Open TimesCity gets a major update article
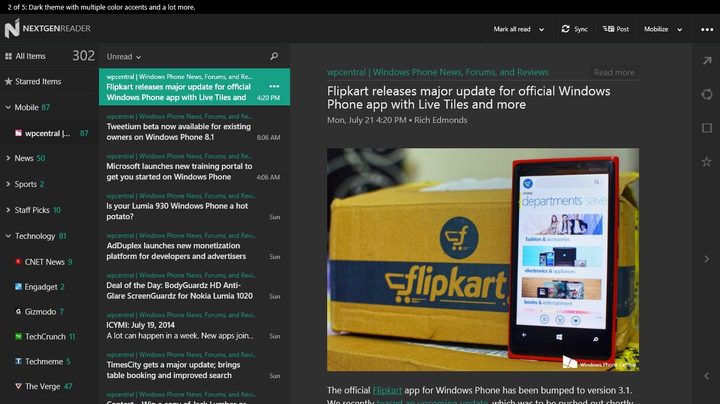This screenshot has width=720, height=404. 194,366
